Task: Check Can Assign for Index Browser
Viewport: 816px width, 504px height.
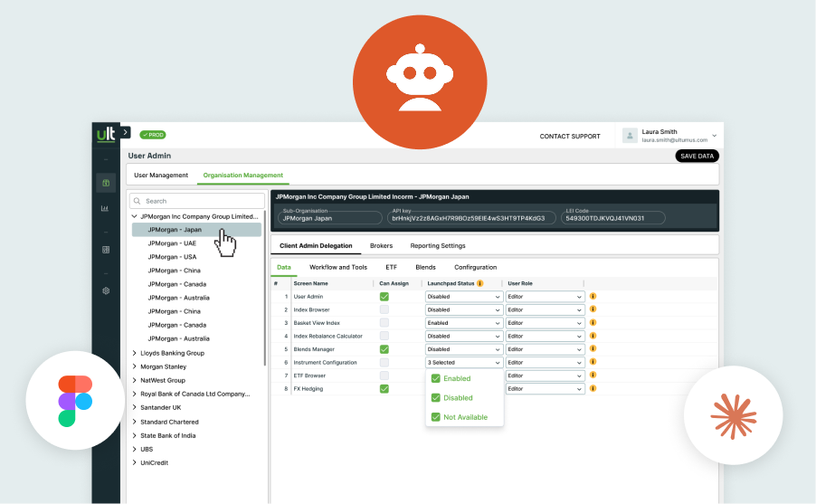Action: pos(384,309)
